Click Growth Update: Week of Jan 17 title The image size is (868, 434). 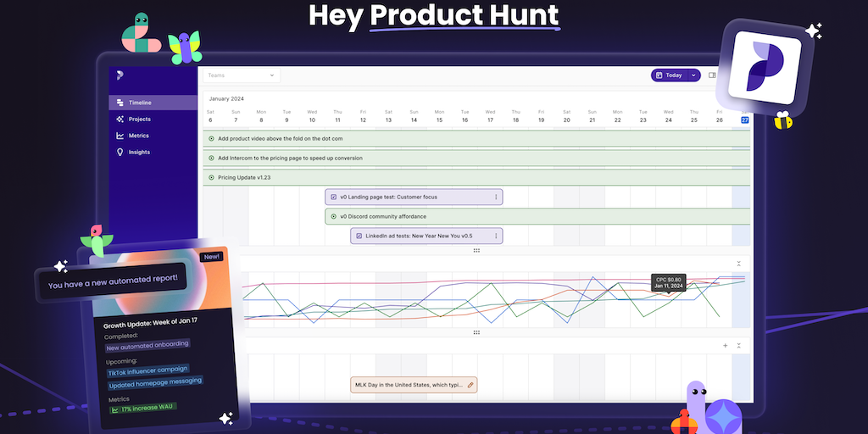[x=151, y=323]
